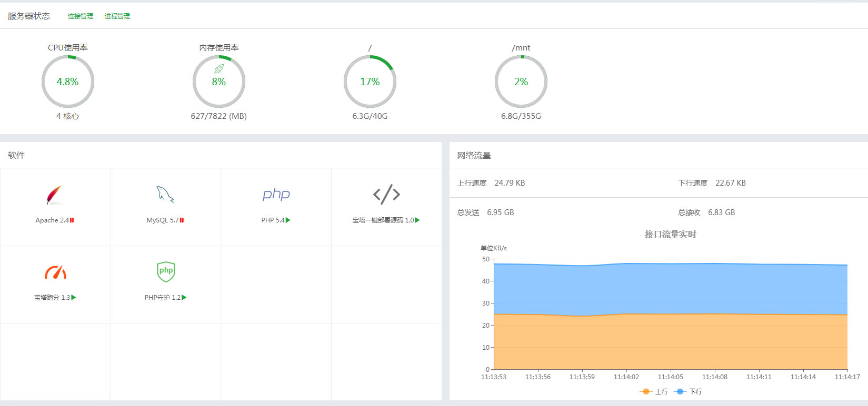Click the 11:14:05 time axis label

tap(671, 377)
